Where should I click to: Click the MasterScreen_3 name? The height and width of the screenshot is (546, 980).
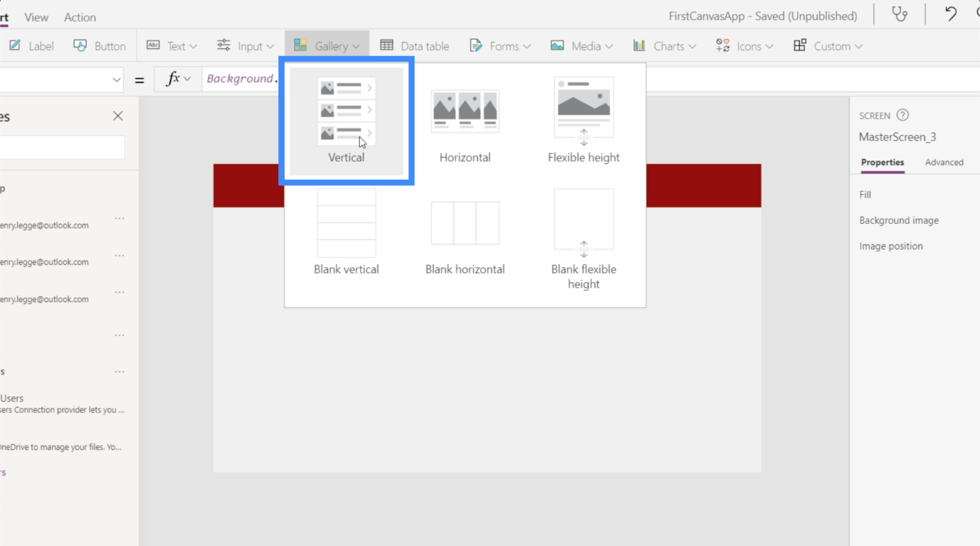(x=897, y=137)
